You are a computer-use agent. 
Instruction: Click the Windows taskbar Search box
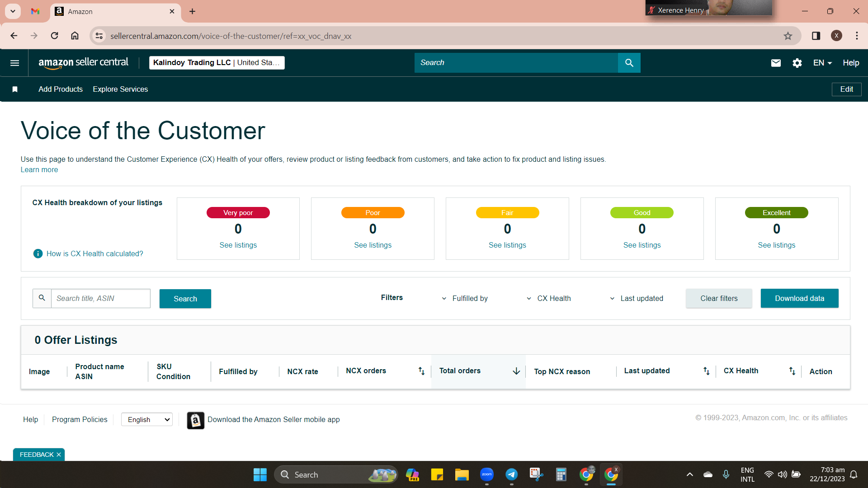(x=336, y=474)
